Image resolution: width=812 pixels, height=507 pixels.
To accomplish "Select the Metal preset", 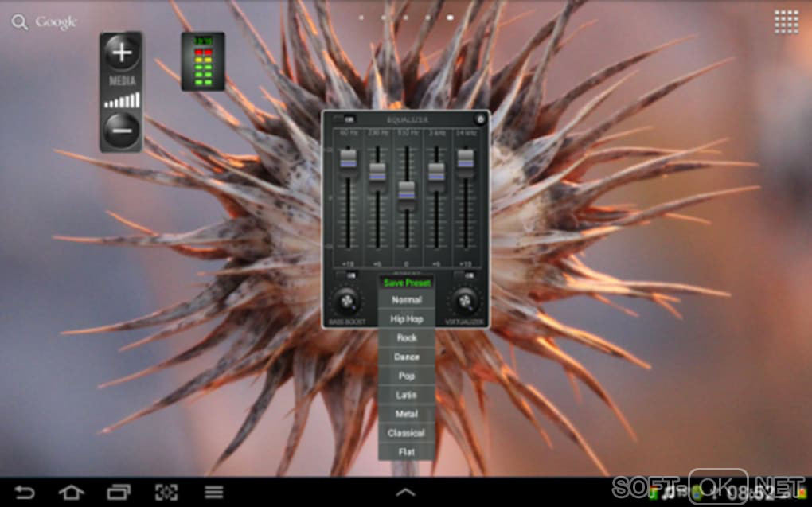I will (x=407, y=414).
